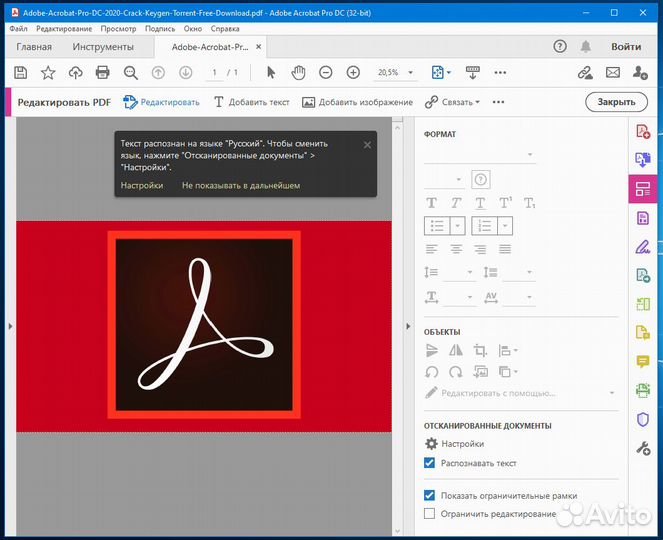This screenshot has height=540, width=663.
Task: Click the Share link icon
Action: (x=585, y=73)
